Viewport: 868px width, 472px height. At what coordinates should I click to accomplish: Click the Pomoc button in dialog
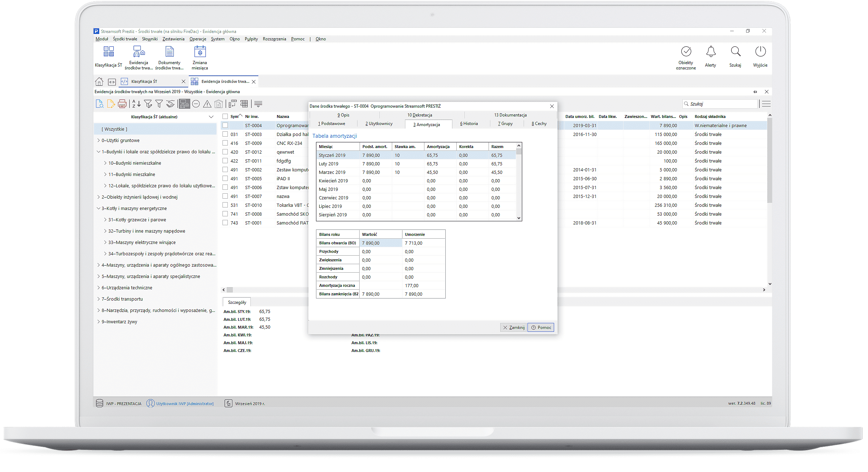[x=541, y=328]
